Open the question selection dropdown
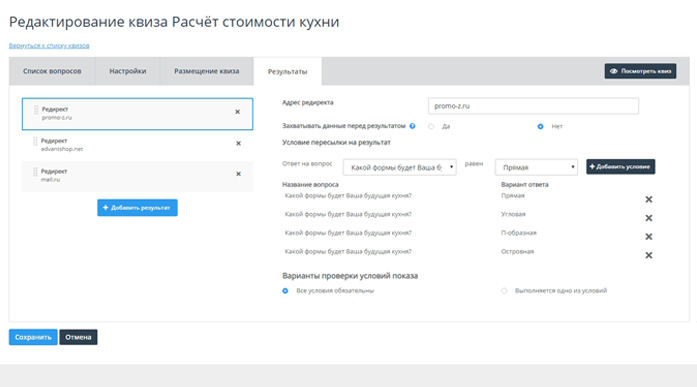Image resolution: width=697 pixels, height=387 pixels. click(x=399, y=167)
